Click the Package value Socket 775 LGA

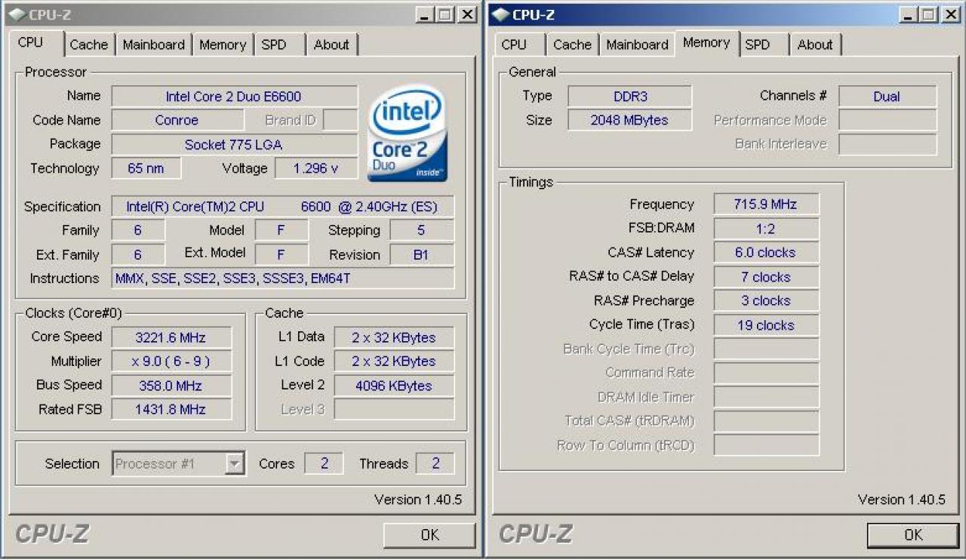(x=234, y=144)
